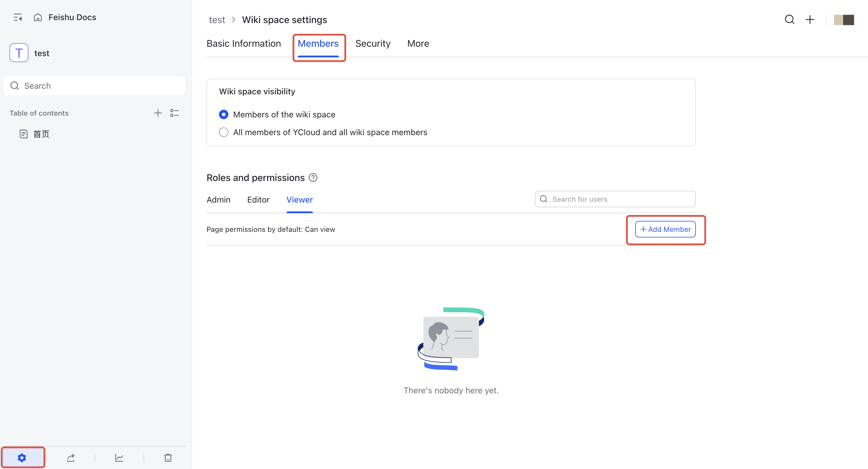Focus the sidebar Search field
868x469 pixels.
[x=94, y=85]
